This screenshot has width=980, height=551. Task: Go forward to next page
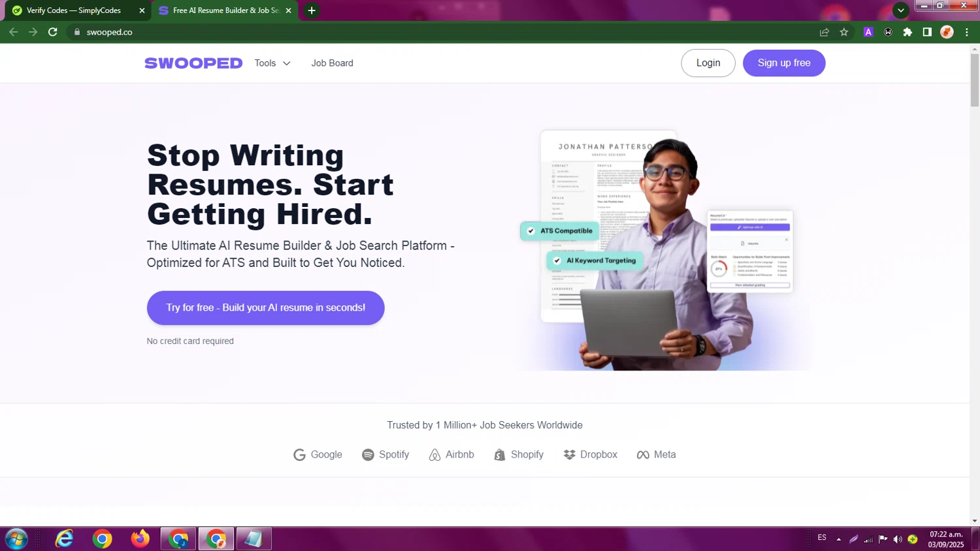[33, 32]
